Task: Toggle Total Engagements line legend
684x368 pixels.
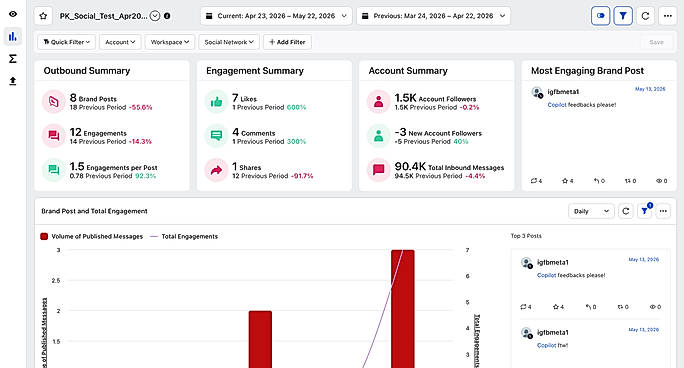Action: (184, 236)
